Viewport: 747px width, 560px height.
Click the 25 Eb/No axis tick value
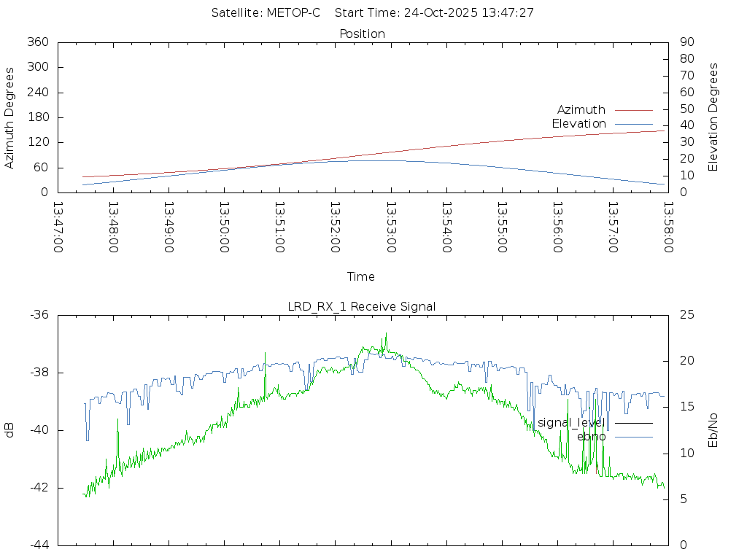(x=686, y=315)
